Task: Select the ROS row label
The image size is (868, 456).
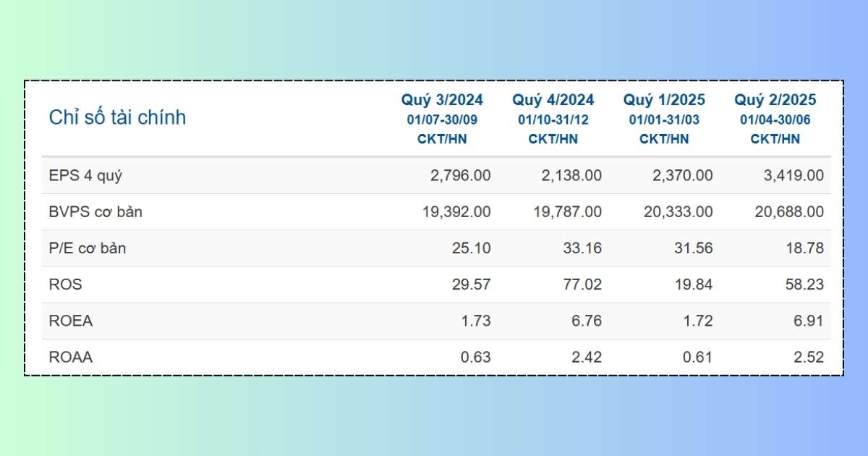Action: (x=66, y=284)
